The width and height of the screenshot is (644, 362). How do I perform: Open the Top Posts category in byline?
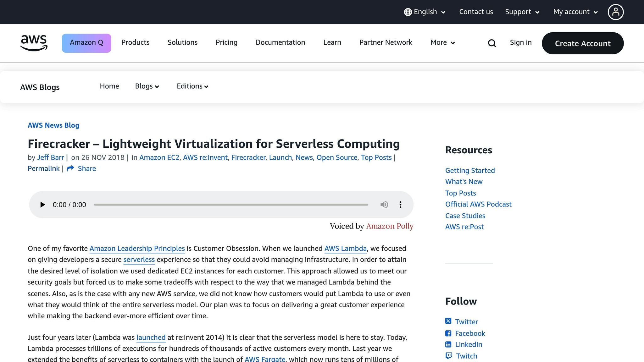pos(376,157)
